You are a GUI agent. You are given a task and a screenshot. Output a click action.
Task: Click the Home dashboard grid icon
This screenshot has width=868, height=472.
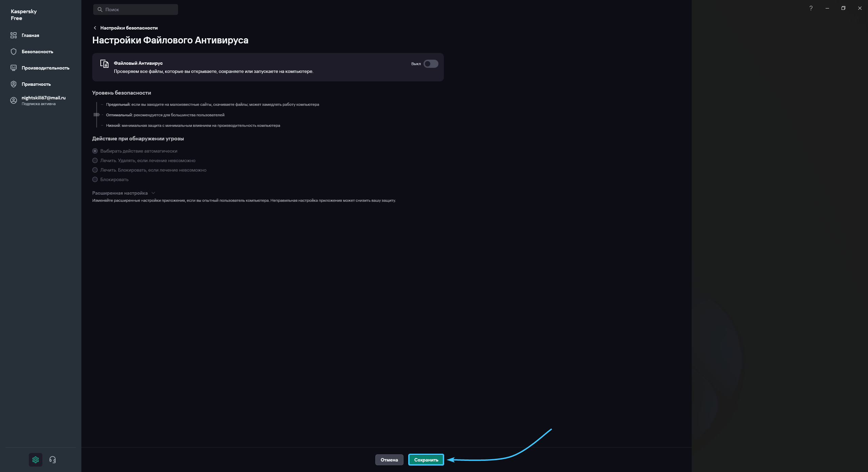click(14, 35)
